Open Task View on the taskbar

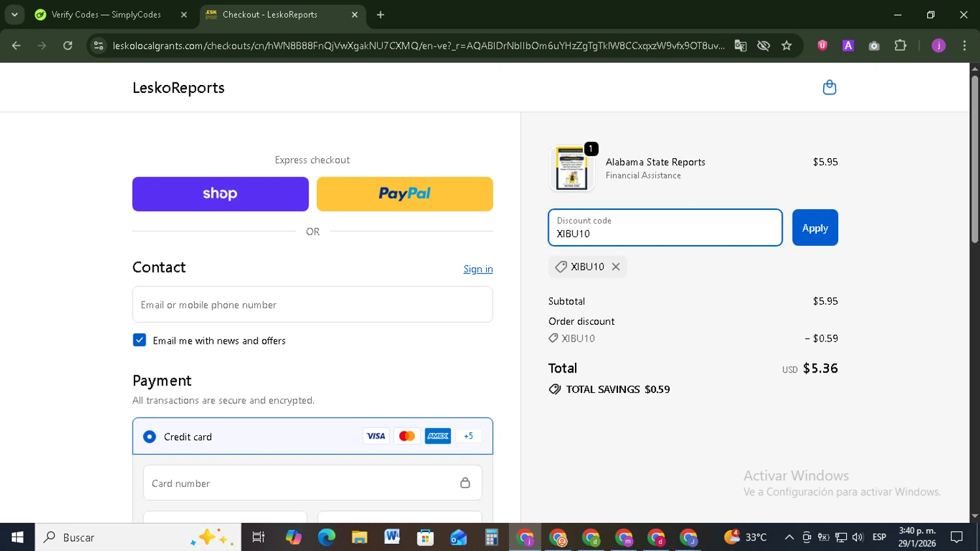(x=259, y=537)
